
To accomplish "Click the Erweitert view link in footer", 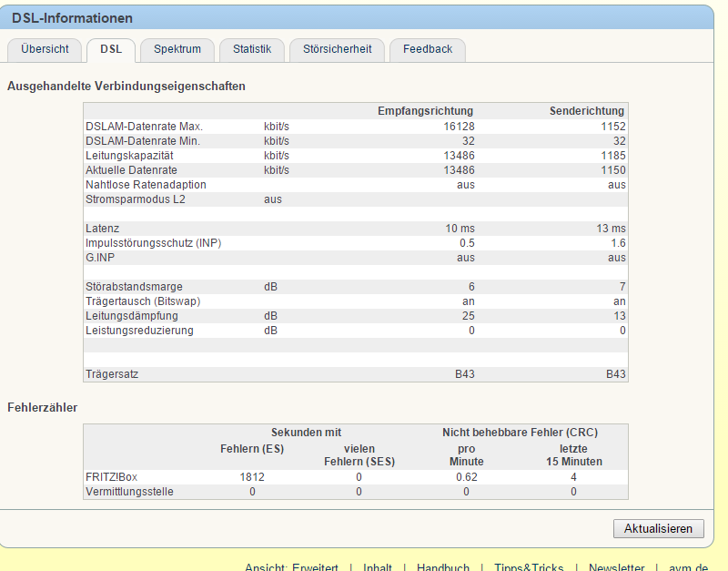I will (x=315, y=566).
